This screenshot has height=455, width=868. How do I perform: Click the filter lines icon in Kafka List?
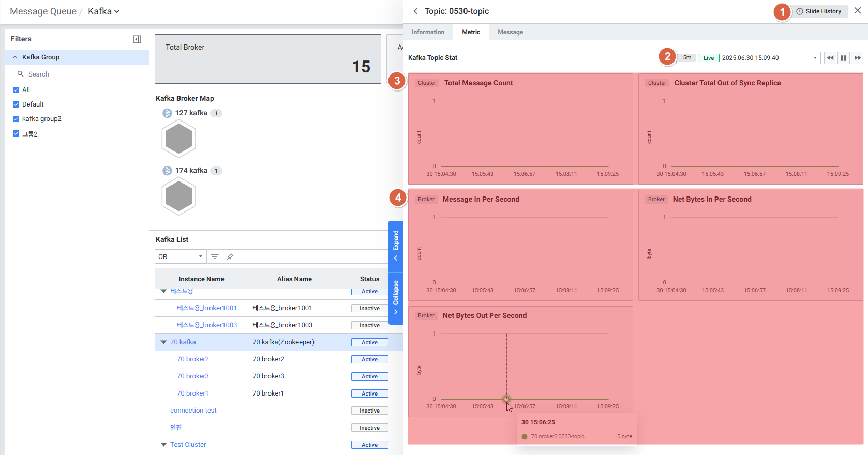click(x=215, y=256)
